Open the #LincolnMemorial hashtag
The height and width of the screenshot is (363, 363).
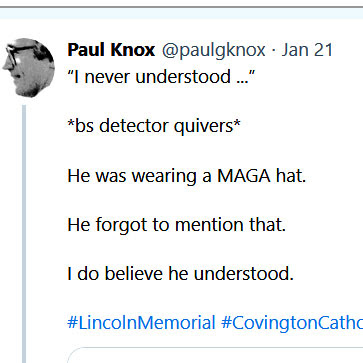(141, 323)
